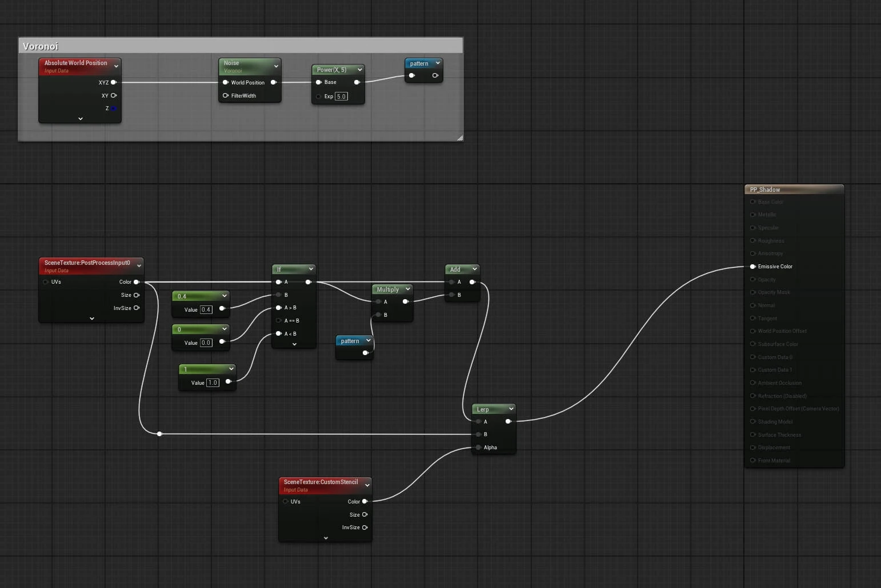Expand the hidden pins on the If node

pyautogui.click(x=294, y=344)
